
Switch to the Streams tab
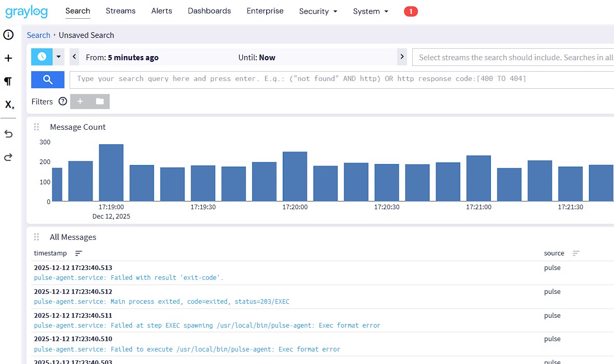coord(121,10)
